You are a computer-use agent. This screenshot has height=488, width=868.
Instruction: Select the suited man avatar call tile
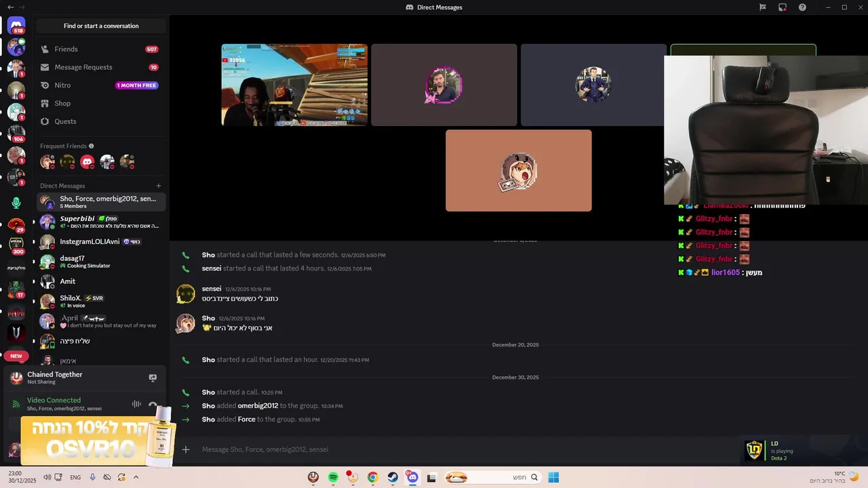click(x=593, y=85)
